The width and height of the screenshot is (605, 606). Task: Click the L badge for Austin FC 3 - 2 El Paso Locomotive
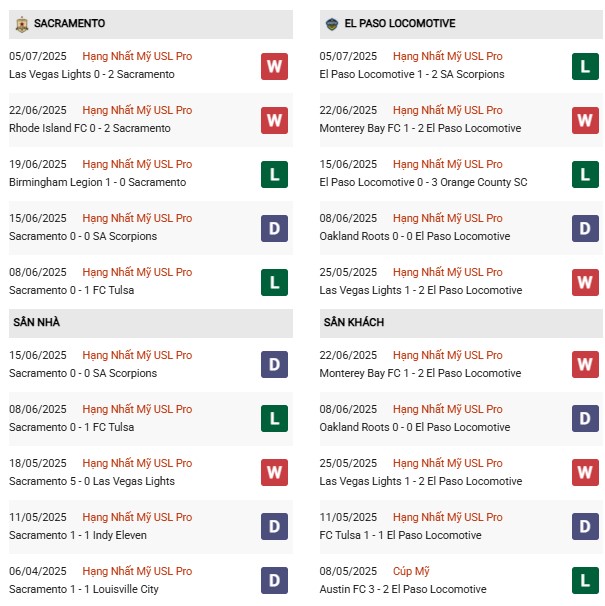[585, 581]
